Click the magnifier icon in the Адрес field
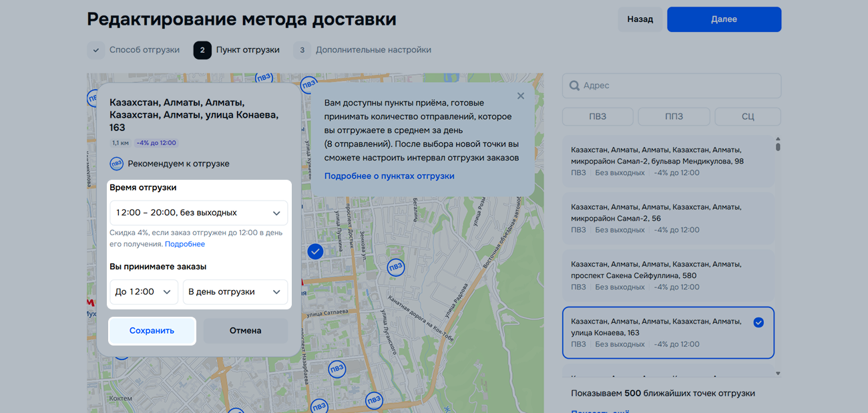Image resolution: width=868 pixels, height=413 pixels. pyautogui.click(x=574, y=86)
